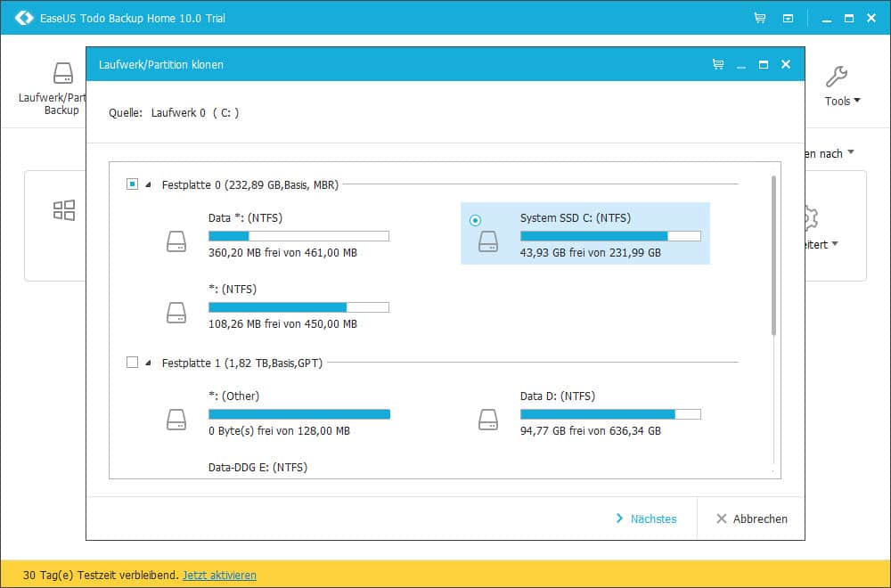Click the '0 Byte(s) frei von 128,00 MB' text

279,430
